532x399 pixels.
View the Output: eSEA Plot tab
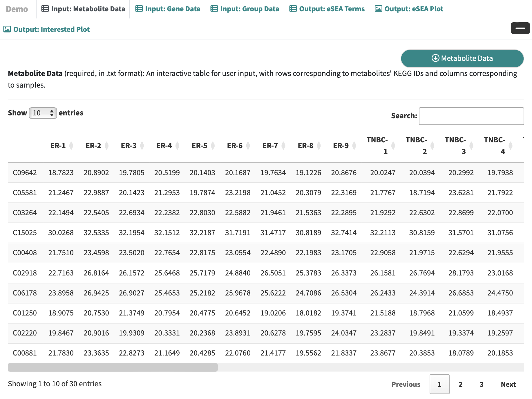tap(409, 9)
